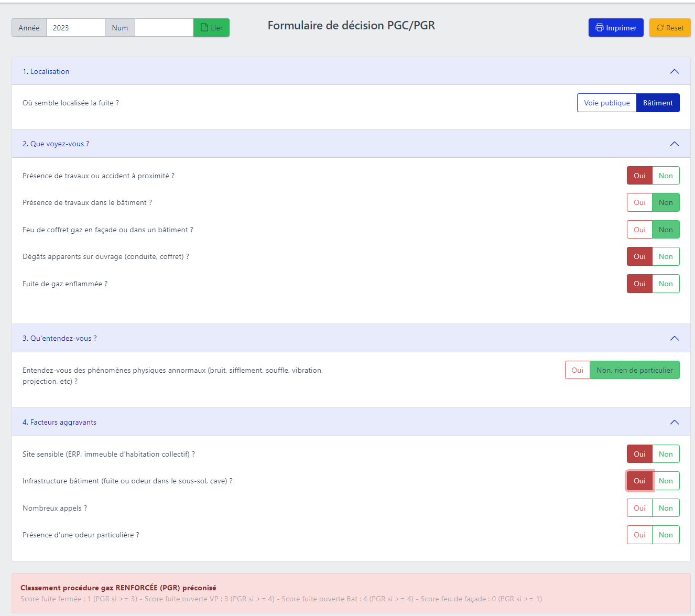Choose Oui for site sensible
695x616 pixels.
coord(639,454)
